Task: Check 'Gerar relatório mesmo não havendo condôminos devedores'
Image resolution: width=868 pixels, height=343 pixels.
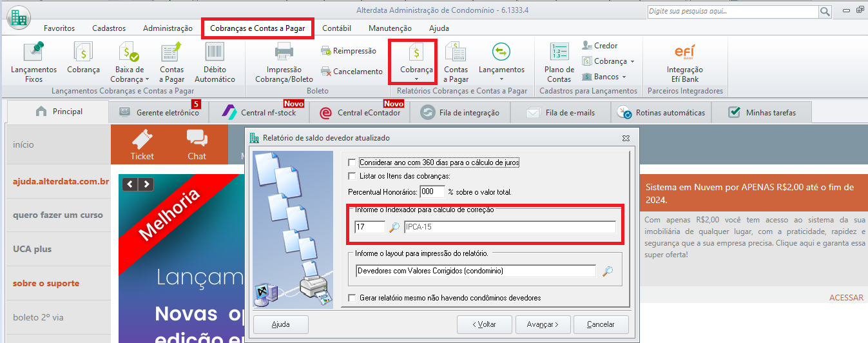Action: point(351,298)
